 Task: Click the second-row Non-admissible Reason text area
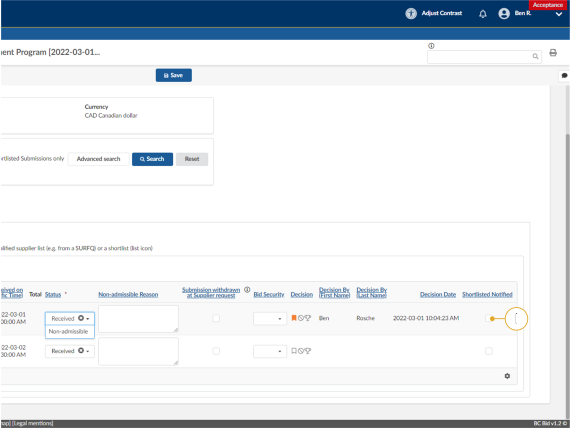coord(138,351)
